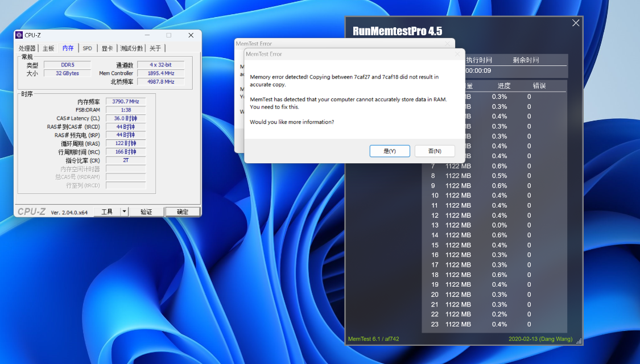Go to the 关于 tab in CPU-Z
The height and width of the screenshot is (364, 640).
[x=155, y=48]
